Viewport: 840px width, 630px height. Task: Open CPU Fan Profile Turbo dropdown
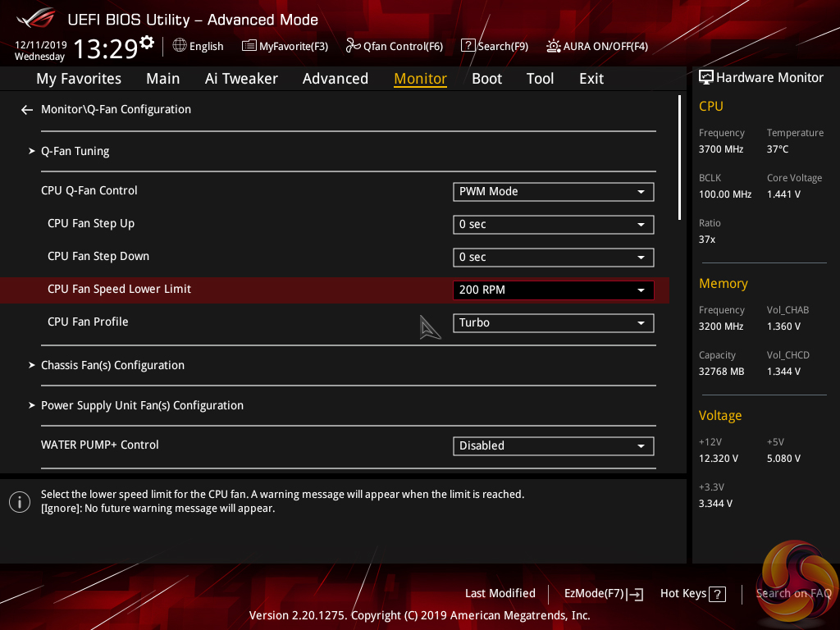pos(553,323)
